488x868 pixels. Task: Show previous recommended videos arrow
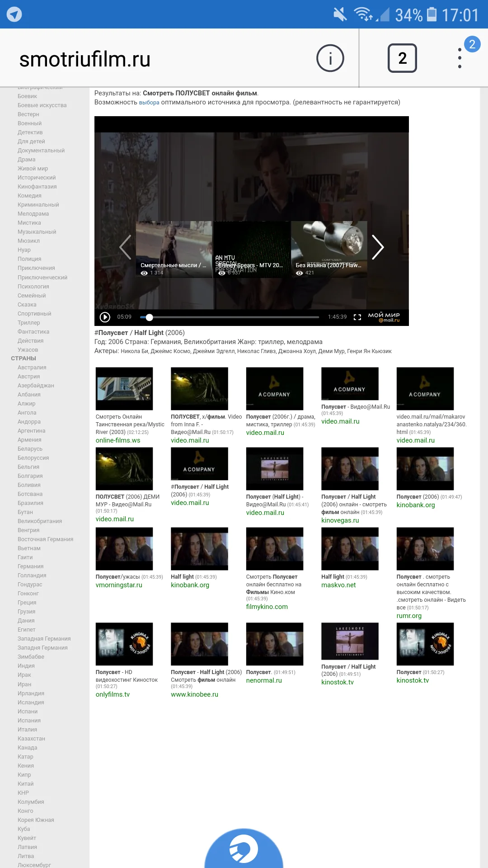pos(125,247)
